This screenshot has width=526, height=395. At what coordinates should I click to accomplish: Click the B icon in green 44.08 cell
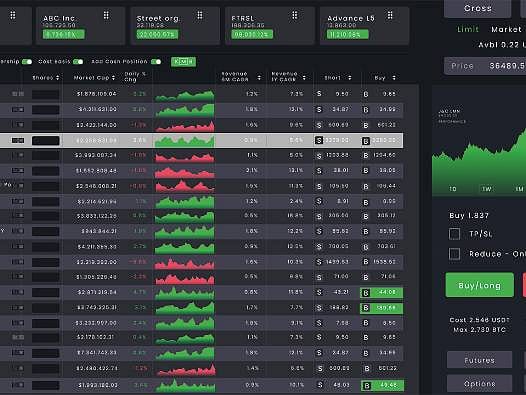[366, 293]
